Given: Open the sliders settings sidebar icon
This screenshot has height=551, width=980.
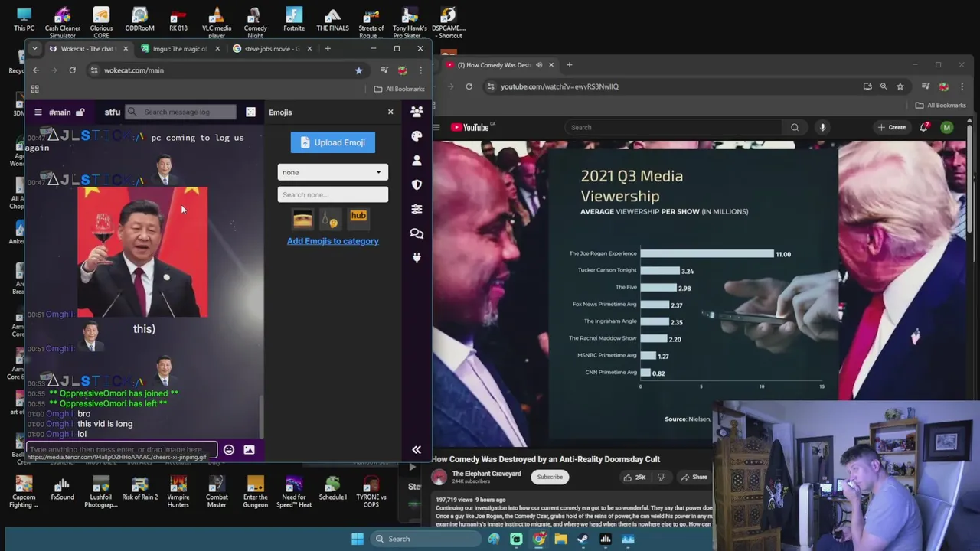Looking at the screenshot, I should [416, 209].
